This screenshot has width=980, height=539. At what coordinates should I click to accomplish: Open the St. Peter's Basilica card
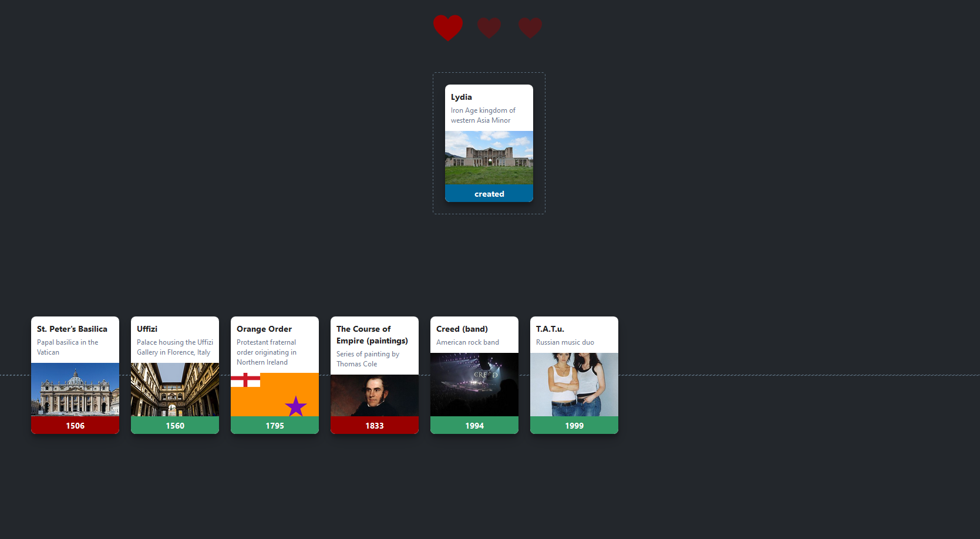75,375
